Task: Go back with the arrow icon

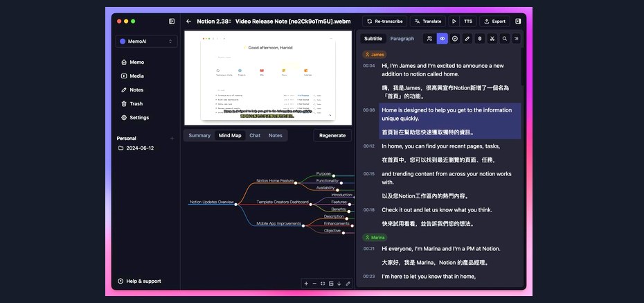Action: (188, 21)
